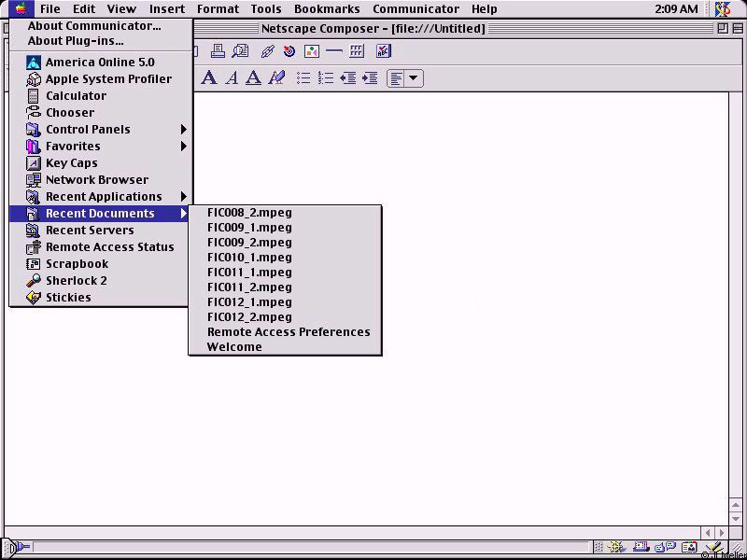Open the Bookmarks menu
The height and width of the screenshot is (560, 747).
[327, 9]
